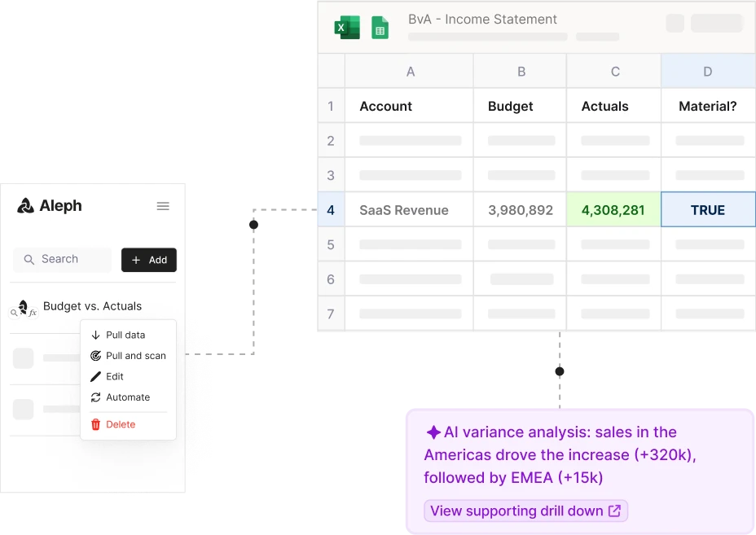
Task: Click the red Delete trash icon
Action: click(95, 424)
